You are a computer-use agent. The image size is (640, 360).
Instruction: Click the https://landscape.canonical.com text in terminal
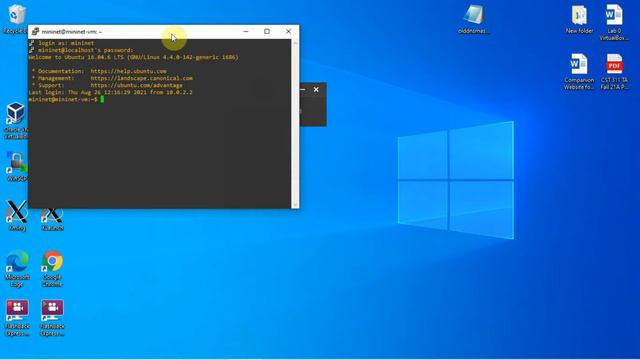tap(142, 78)
